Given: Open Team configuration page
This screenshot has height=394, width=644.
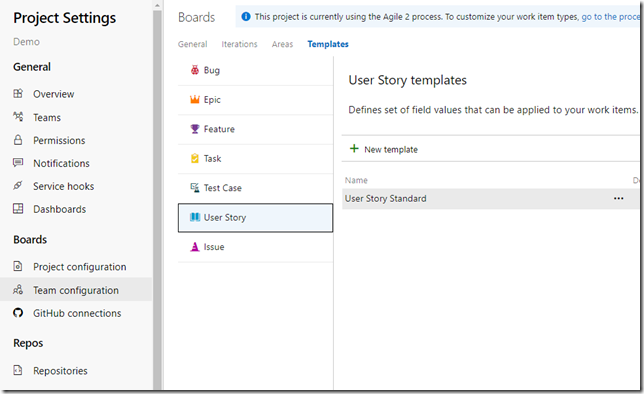Looking at the screenshot, I should click(76, 290).
